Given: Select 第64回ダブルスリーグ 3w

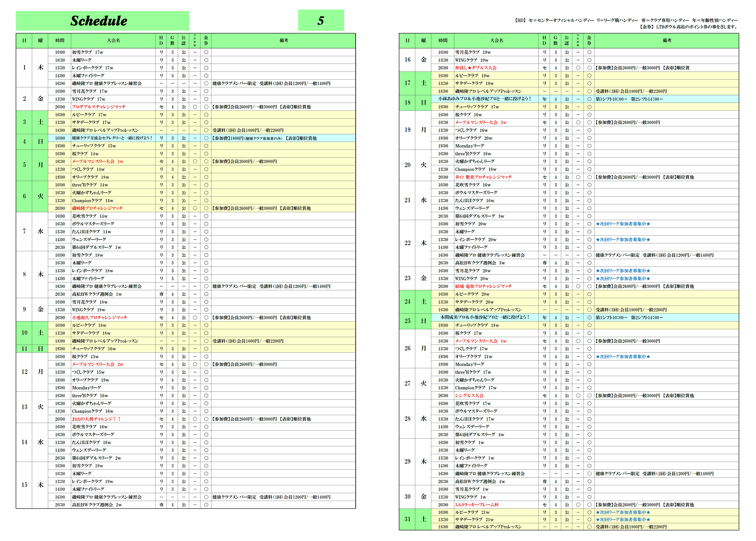Looking at the screenshot, I should 480,216.
